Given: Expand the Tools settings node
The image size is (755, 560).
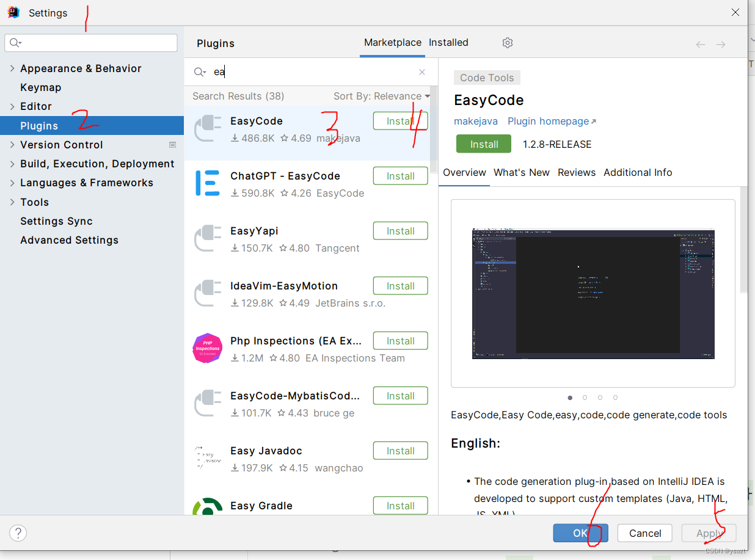Looking at the screenshot, I should click(x=12, y=202).
